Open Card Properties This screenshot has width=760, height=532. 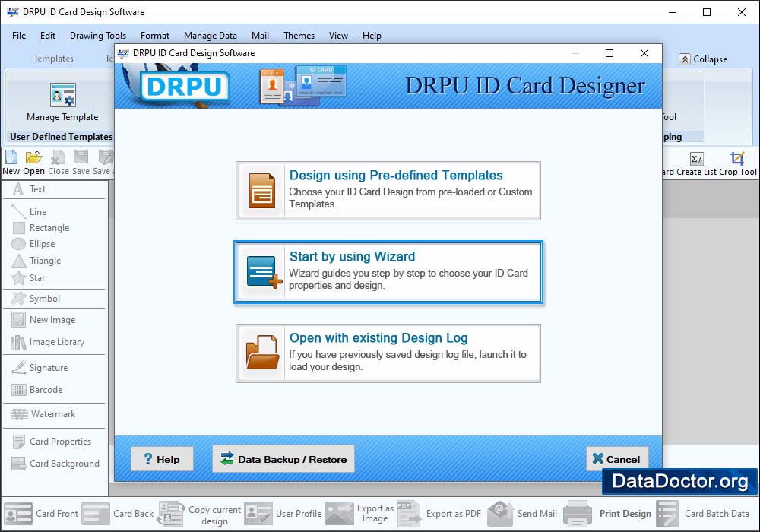pyautogui.click(x=52, y=442)
